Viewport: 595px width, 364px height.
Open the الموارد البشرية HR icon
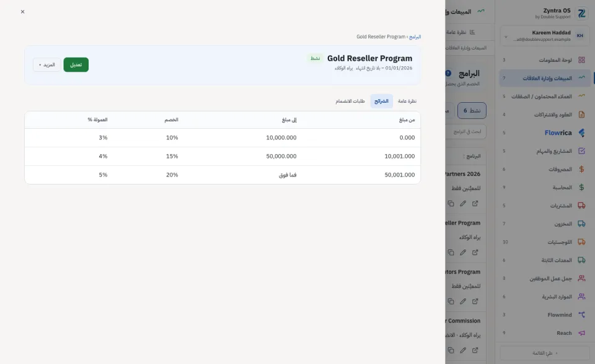(581, 297)
